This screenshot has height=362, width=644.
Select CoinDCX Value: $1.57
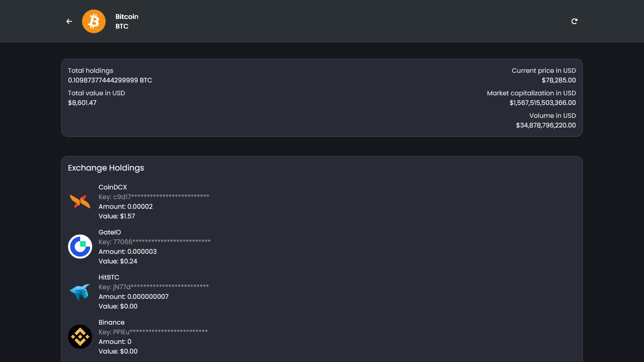(117, 216)
